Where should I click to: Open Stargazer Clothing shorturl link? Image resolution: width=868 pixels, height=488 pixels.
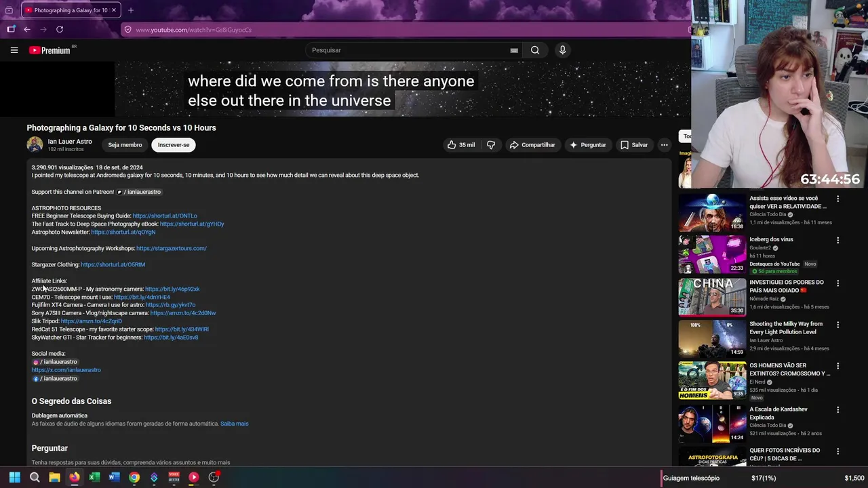pos(113,265)
